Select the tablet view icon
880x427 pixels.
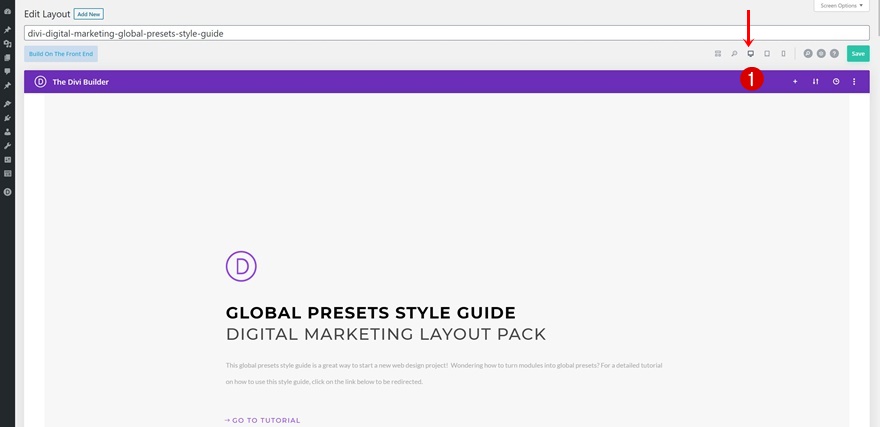click(767, 54)
